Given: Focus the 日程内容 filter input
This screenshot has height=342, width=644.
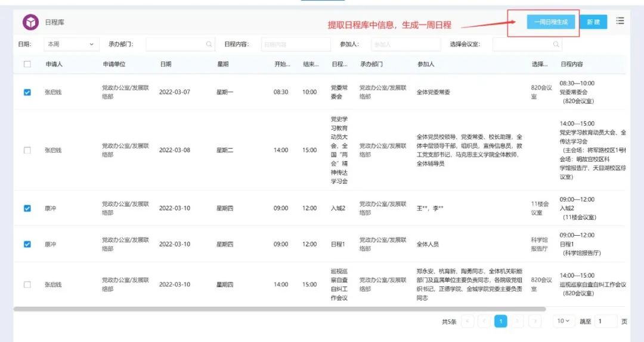Looking at the screenshot, I should point(296,44).
